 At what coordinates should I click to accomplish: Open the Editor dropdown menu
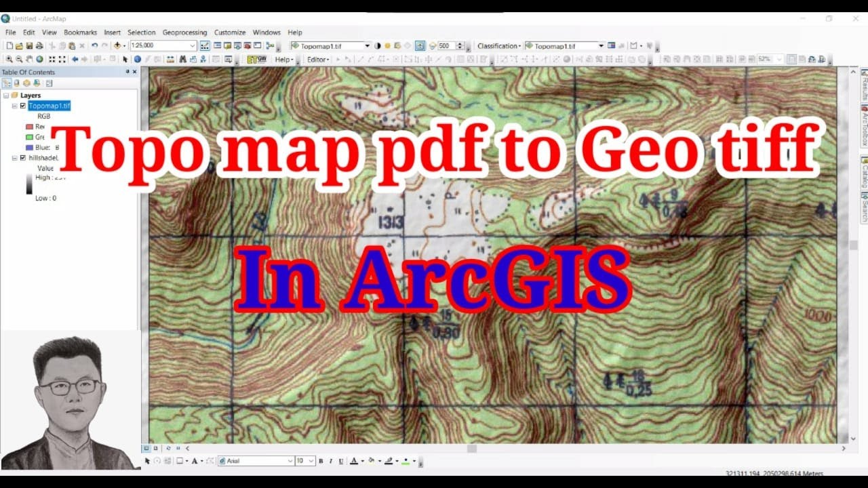click(x=318, y=60)
